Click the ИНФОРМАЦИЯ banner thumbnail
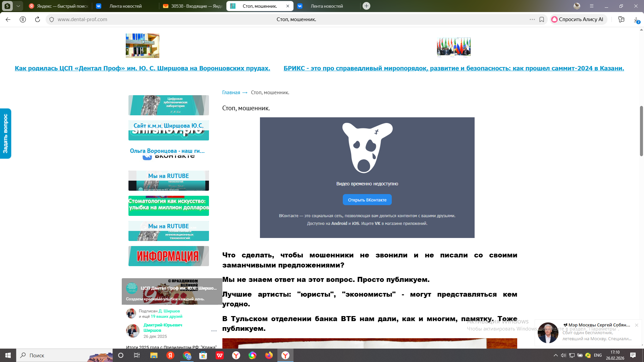The width and height of the screenshot is (644, 362). click(168, 256)
